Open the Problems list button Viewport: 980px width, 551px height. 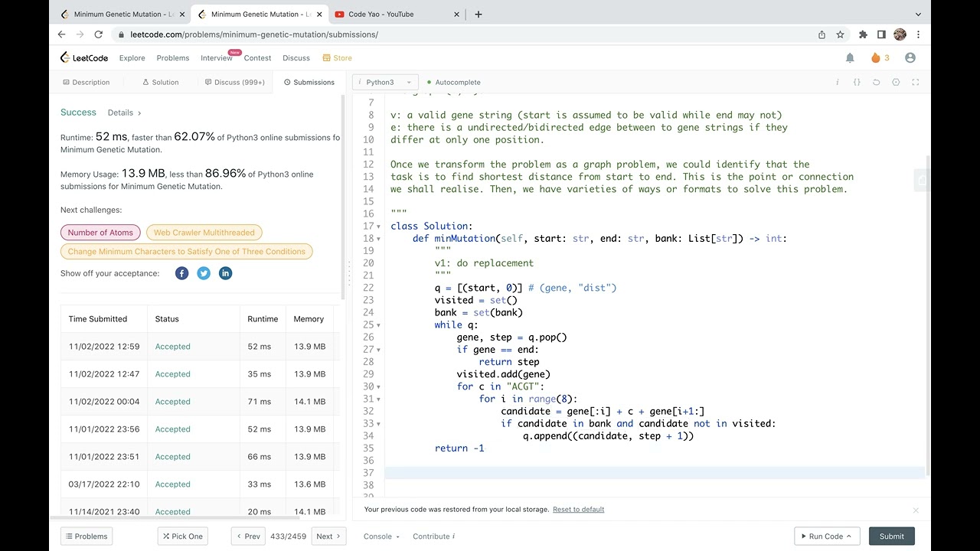coord(87,536)
